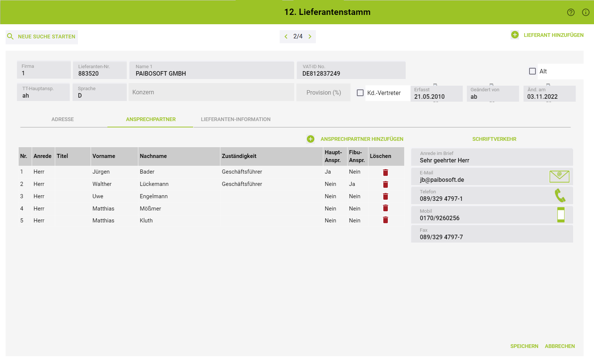Toggle the Kd.-Vertreter checkbox
This screenshot has height=364, width=594.
tap(360, 93)
